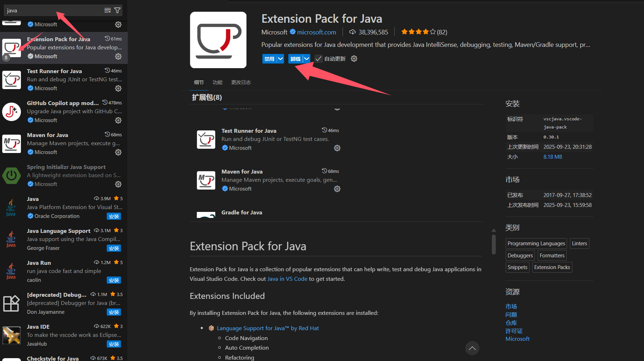Image resolution: width=644 pixels, height=361 pixels.
Task: Click manage gear next to auto update
Action: pos(354,59)
